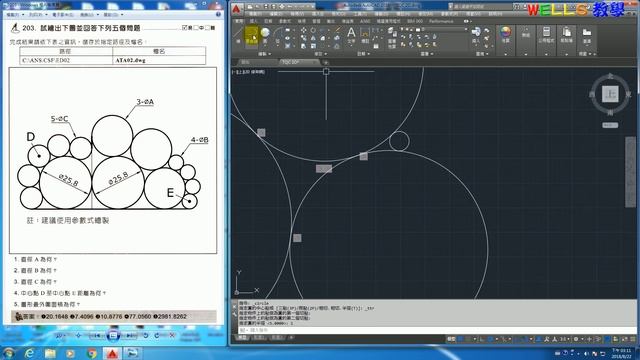Expand the Layers panel flyout
Image resolution: width=640 pixels, height=360 pixels.
click(427, 54)
